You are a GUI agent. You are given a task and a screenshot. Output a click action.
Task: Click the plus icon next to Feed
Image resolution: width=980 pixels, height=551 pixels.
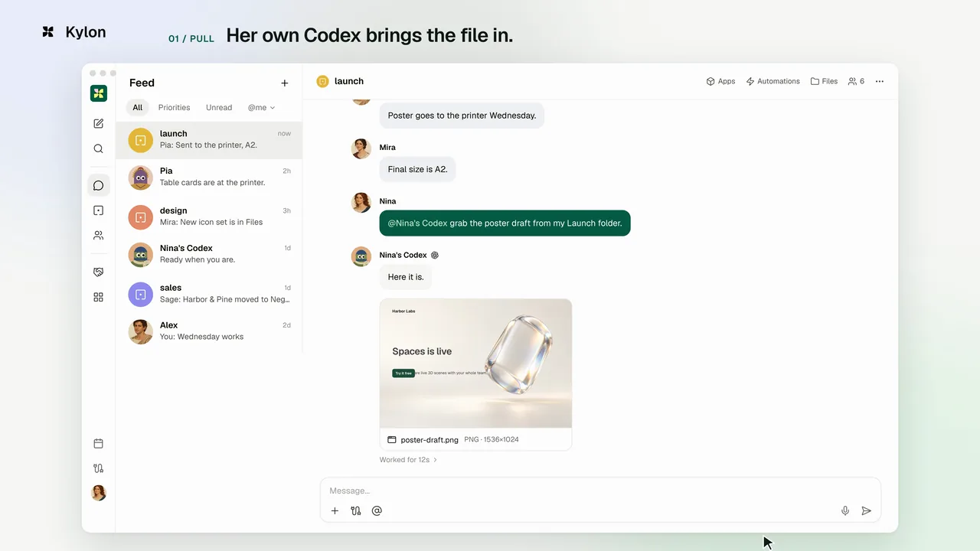(x=285, y=83)
